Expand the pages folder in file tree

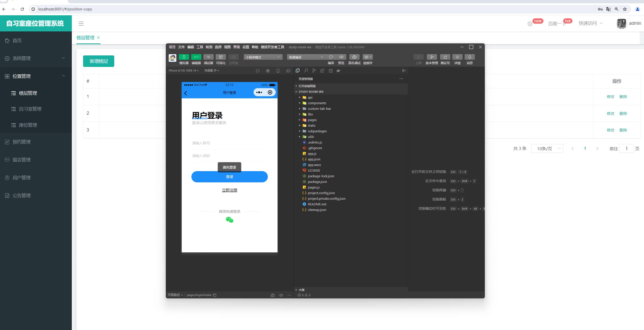312,120
